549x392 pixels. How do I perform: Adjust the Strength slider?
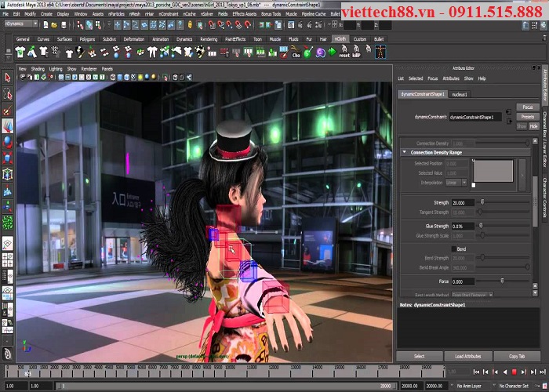482,202
